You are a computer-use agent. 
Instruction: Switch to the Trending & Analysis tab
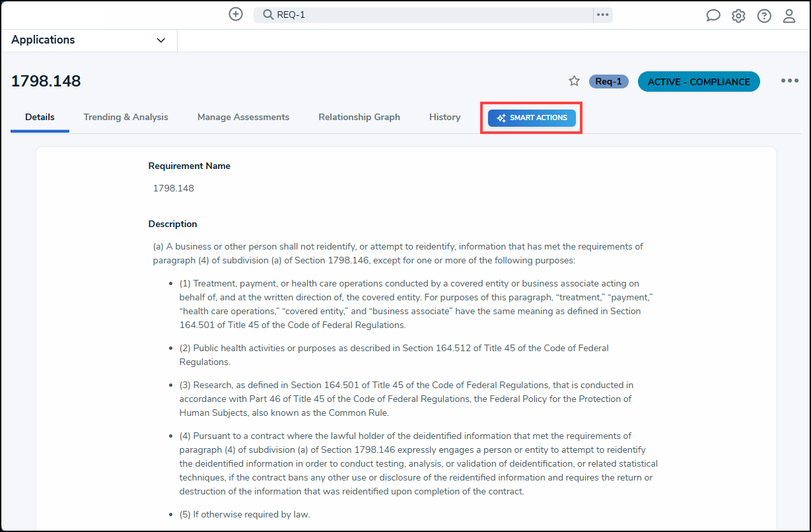point(125,117)
